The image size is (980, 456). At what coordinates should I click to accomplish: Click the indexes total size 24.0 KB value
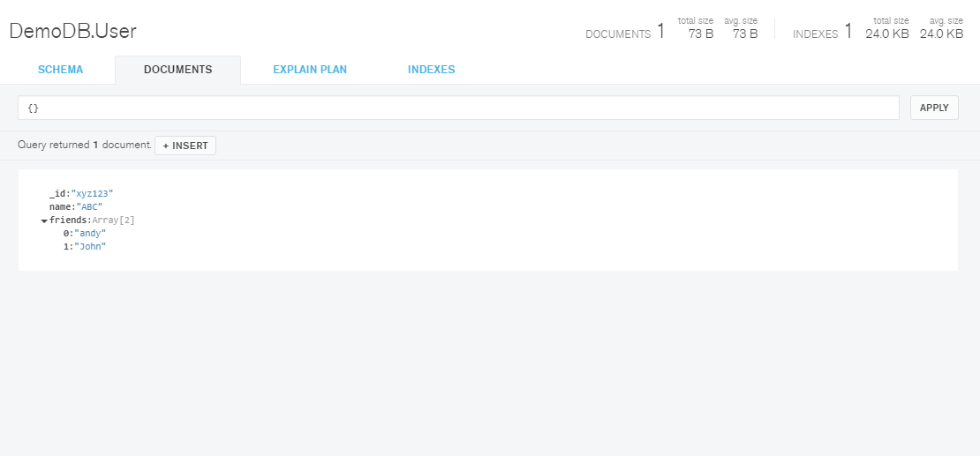pos(887,34)
